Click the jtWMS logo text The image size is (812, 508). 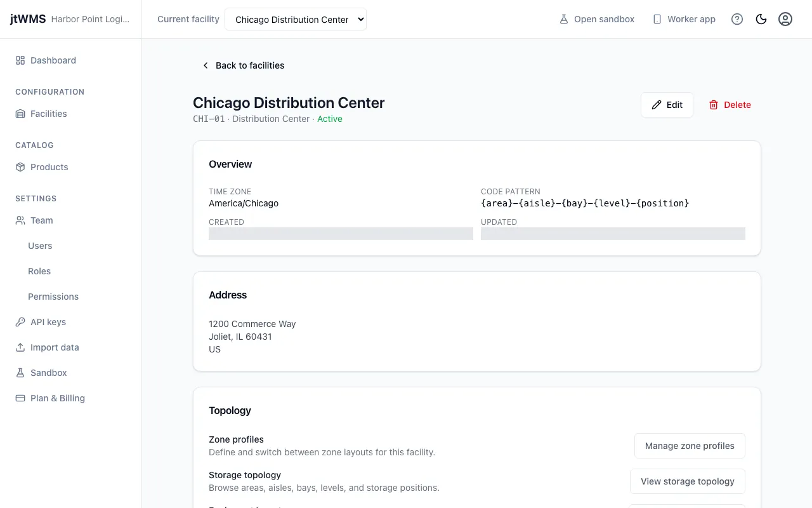point(28,19)
